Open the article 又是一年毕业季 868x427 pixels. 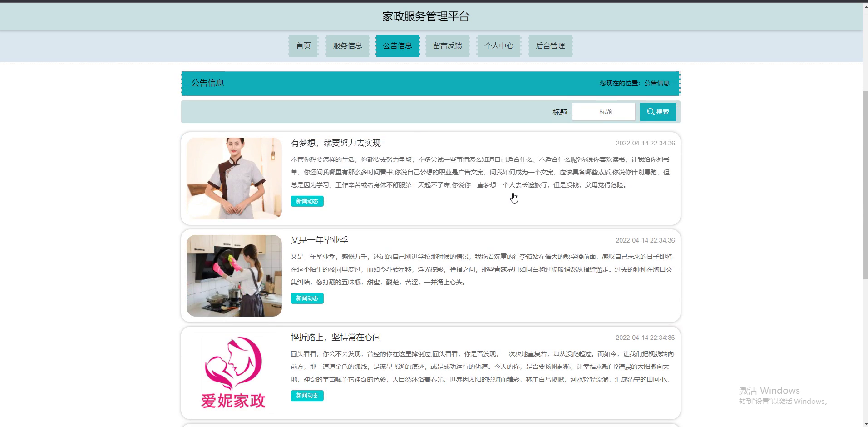(319, 240)
